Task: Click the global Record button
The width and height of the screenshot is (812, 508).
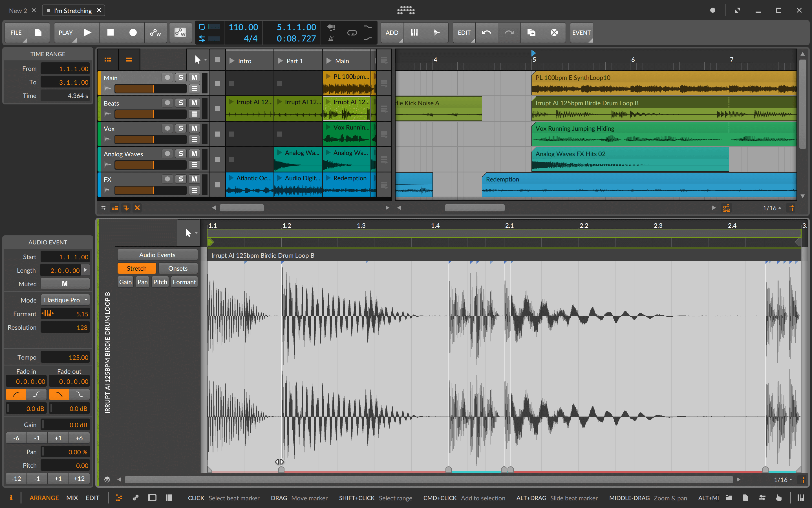Action: coord(133,32)
